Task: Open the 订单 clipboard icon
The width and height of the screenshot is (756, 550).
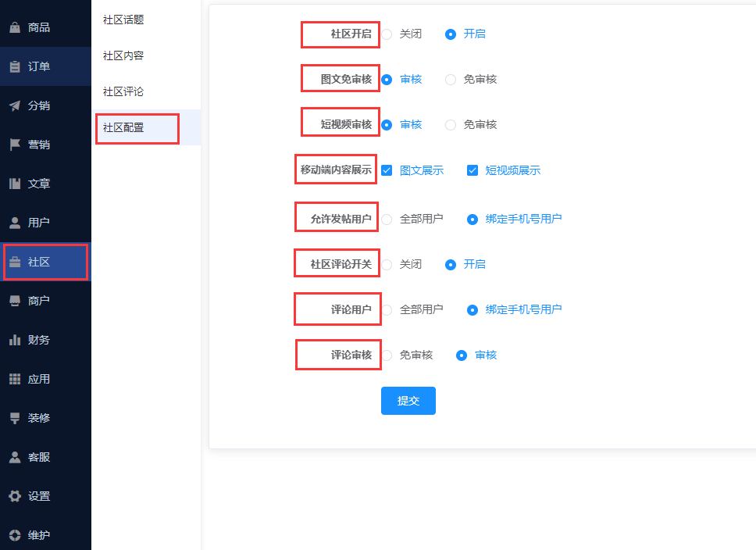Action: [15, 66]
